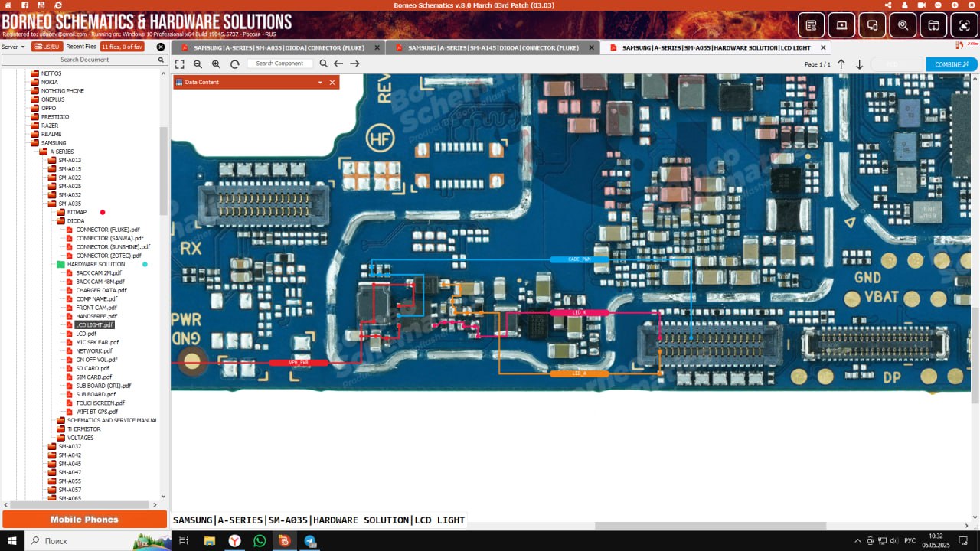Open TOUCHSCREEN.pdf in tree
The height and width of the screenshot is (551, 980).
click(101, 403)
